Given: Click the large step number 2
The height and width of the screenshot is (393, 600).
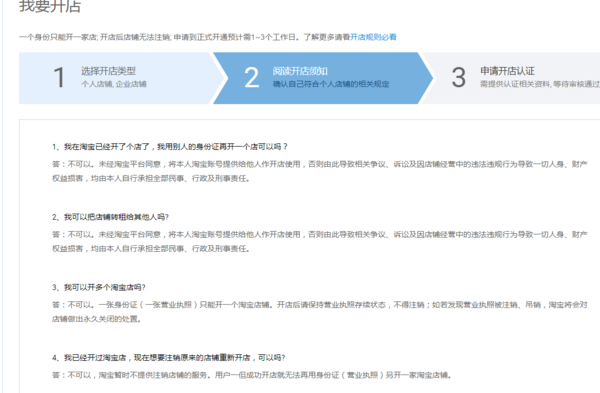Looking at the screenshot, I should point(251,78).
